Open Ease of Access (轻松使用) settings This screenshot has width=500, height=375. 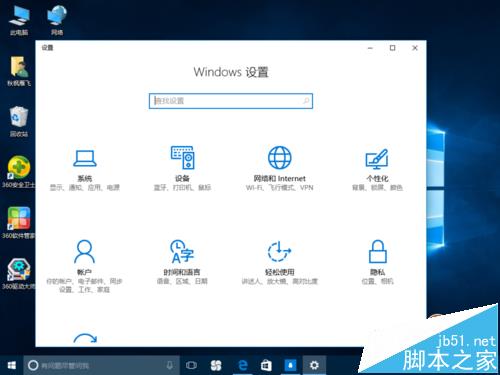pos(279,262)
